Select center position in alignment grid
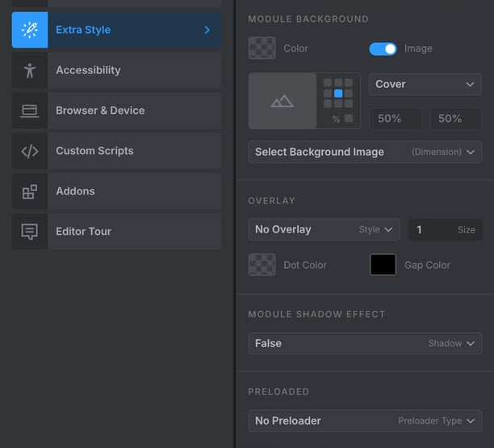Viewport: 494px width, 448px height. point(338,94)
